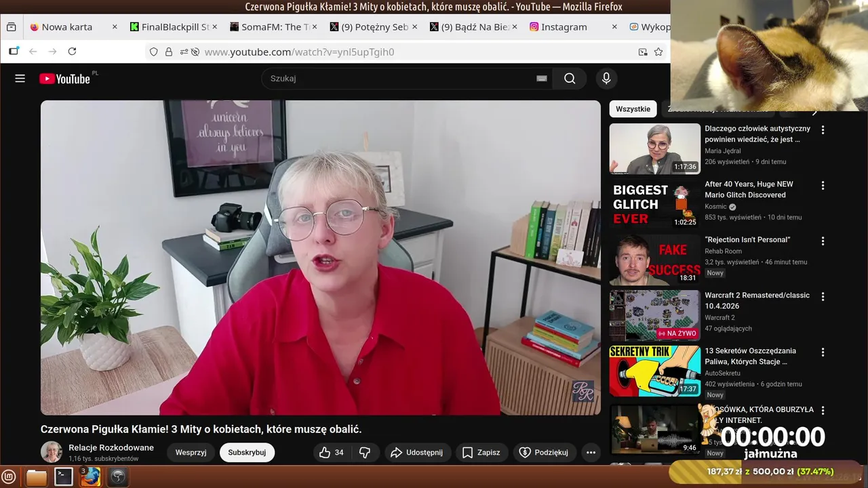Click the blocked autoplay icon in address bar
The image size is (868, 488).
195,52
